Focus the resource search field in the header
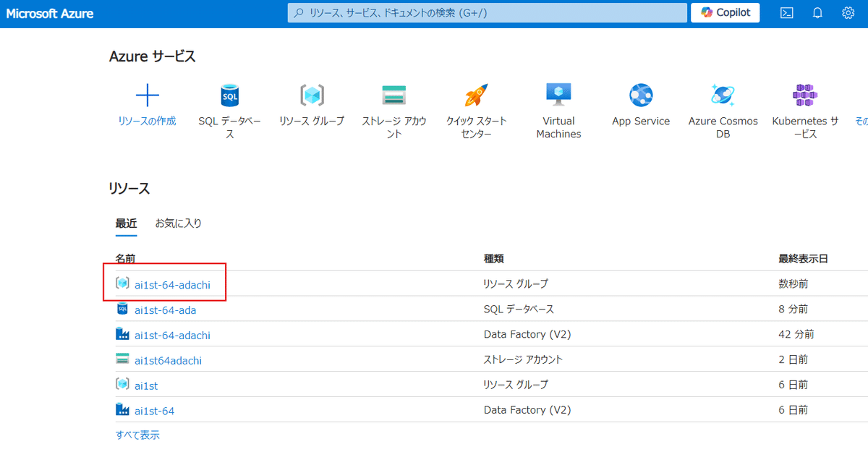The height and width of the screenshot is (465, 868). tap(488, 13)
